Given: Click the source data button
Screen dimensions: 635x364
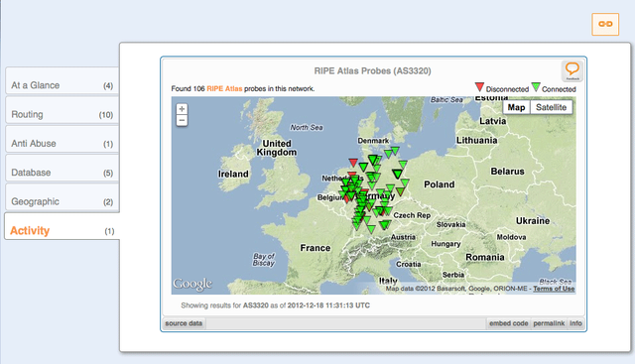Looking at the screenshot, I should (184, 323).
